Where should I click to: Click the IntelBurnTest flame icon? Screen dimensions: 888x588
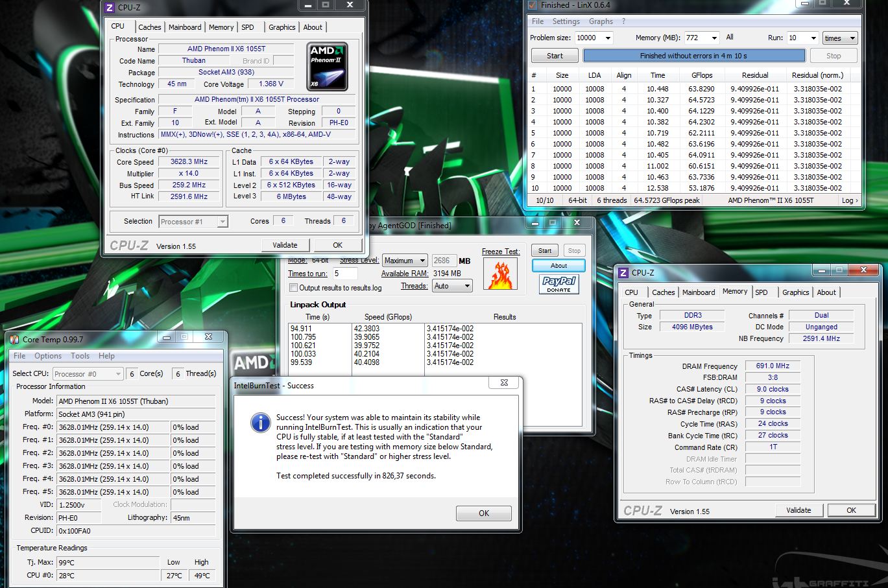point(500,274)
